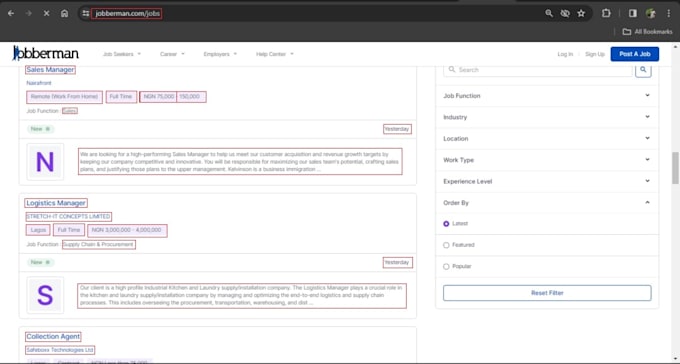
Task: Expand the Experience Level filter
Action: tap(547, 181)
